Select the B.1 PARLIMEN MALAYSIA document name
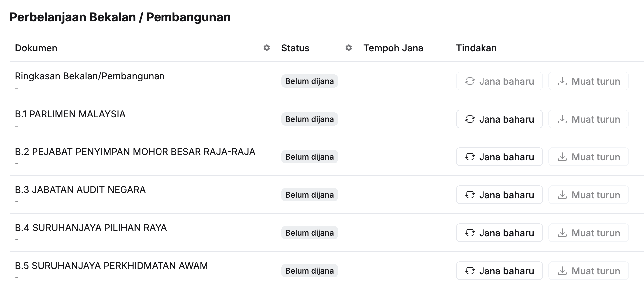Screen dimensions: 644x289 coord(70,114)
